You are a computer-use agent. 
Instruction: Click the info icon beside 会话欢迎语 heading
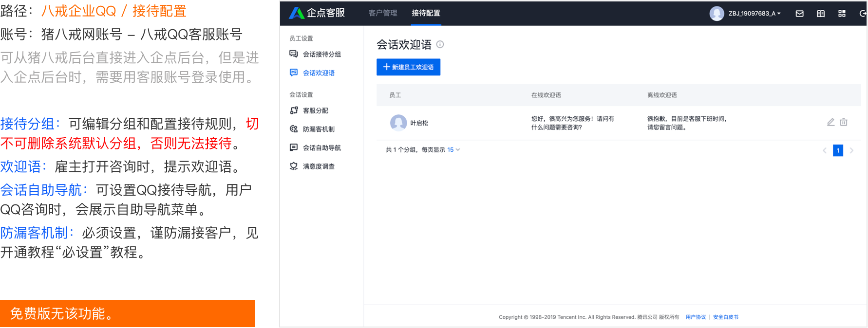click(x=440, y=44)
